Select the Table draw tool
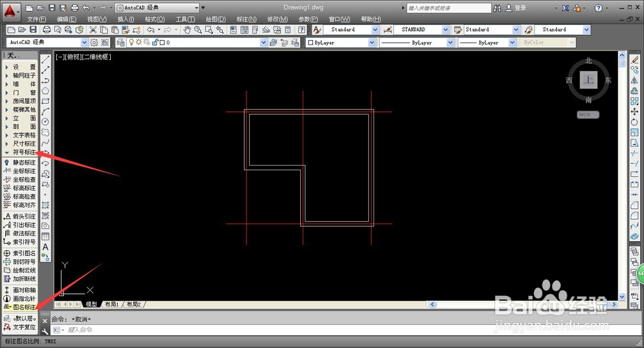The height and width of the screenshot is (348, 644). click(x=46, y=237)
